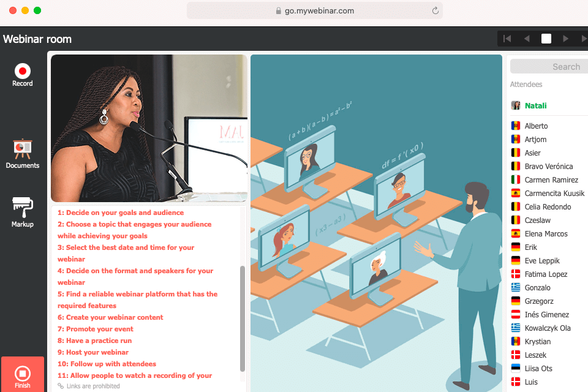Finish the webinar with the Finish button

(x=23, y=374)
